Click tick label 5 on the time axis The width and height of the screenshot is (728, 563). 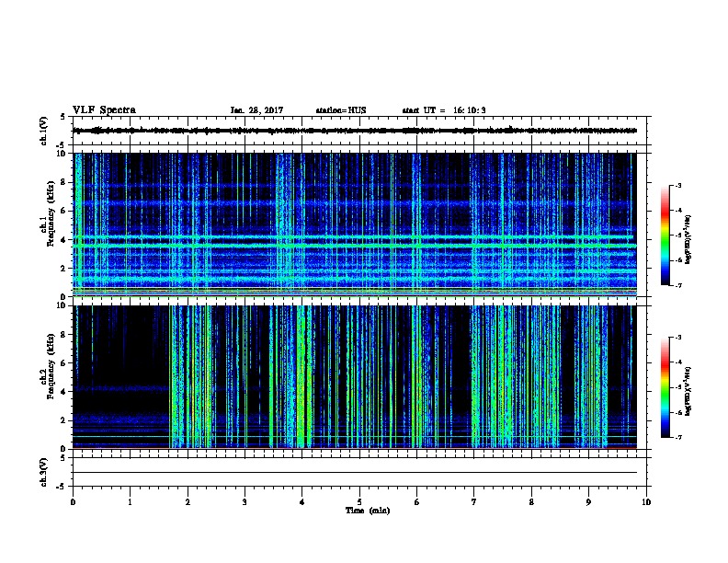(359, 501)
